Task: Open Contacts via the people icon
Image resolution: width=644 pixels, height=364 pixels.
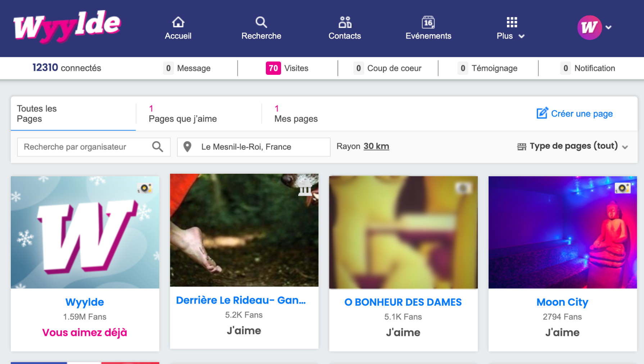Action: tap(344, 22)
